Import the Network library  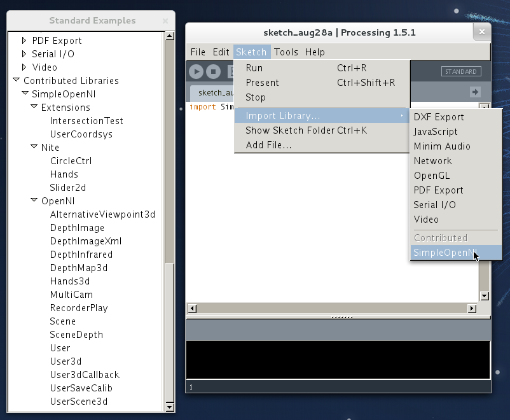point(456,161)
